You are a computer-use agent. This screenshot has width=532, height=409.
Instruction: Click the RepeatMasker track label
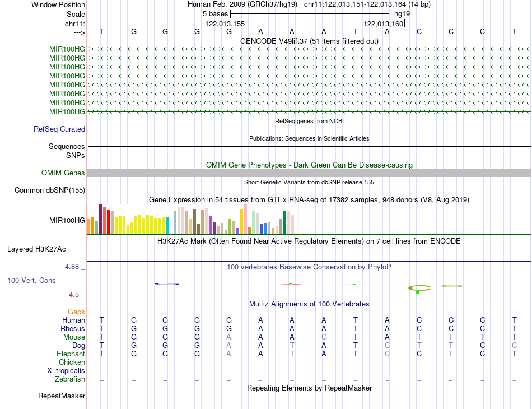(x=62, y=396)
